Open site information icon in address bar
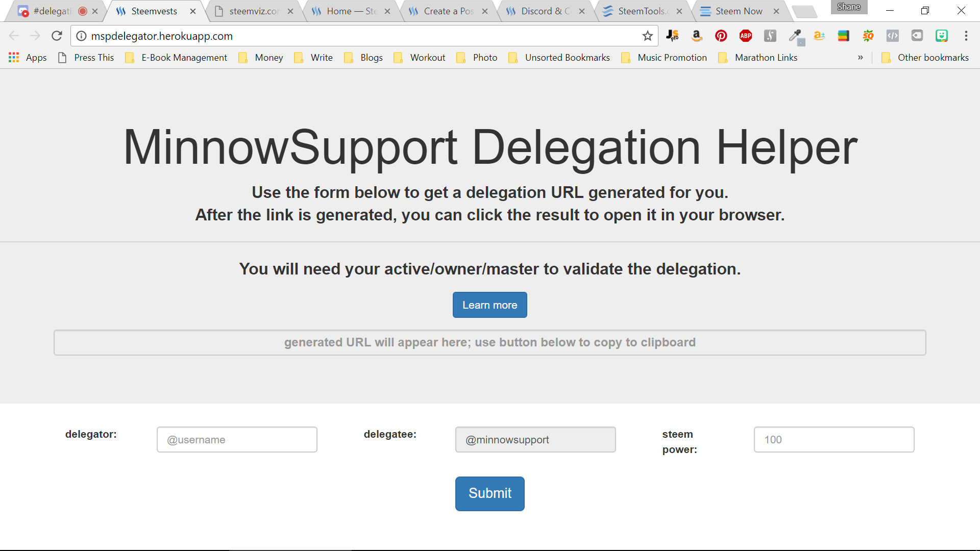The height and width of the screenshot is (551, 980). click(x=81, y=36)
